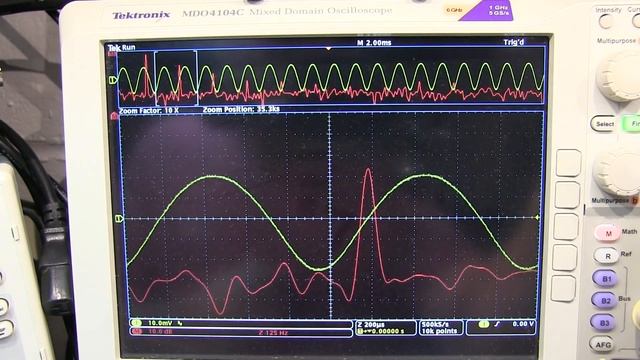Screen dimensions: 640x360
Task: Click the trigger position marker atop overview
Action: [329, 49]
